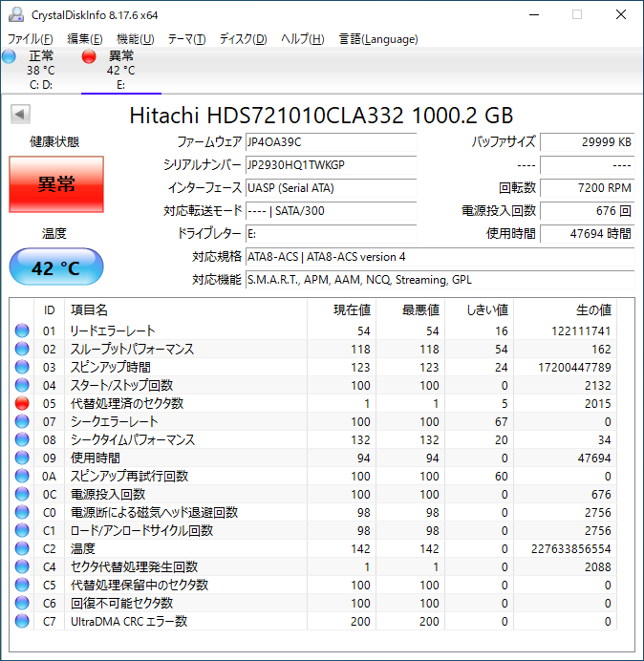Click the features field S.M.A.R.T., APM, AAM
This screenshot has height=661, width=644.
[x=440, y=280]
